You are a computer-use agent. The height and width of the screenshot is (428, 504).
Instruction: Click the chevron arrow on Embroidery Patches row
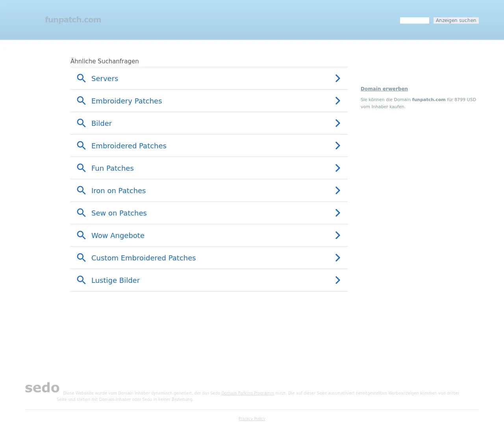338,101
